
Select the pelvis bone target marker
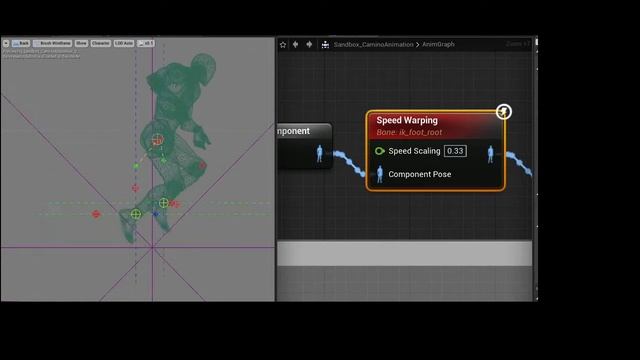coord(158,140)
